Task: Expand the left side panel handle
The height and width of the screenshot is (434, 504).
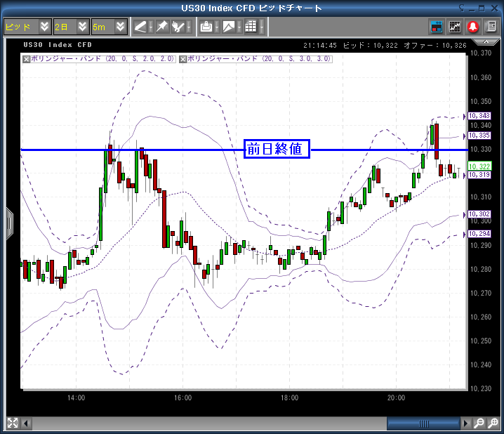Action: click(x=10, y=223)
